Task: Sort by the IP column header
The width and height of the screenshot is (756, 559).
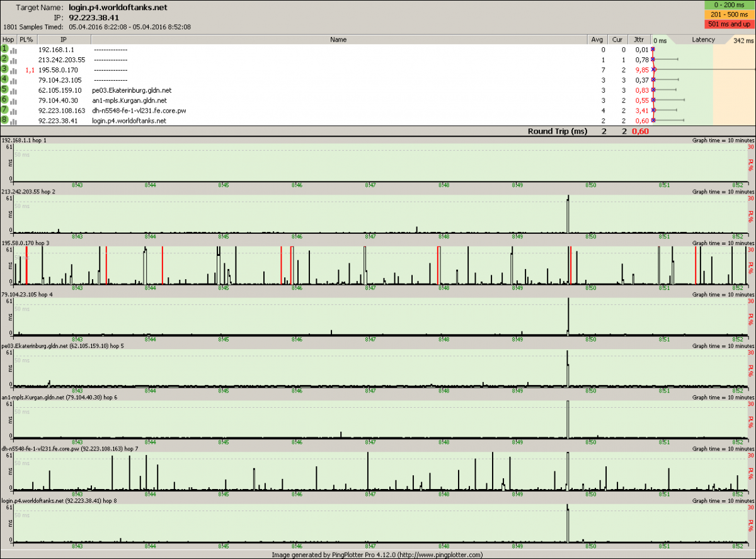Action: coord(64,40)
